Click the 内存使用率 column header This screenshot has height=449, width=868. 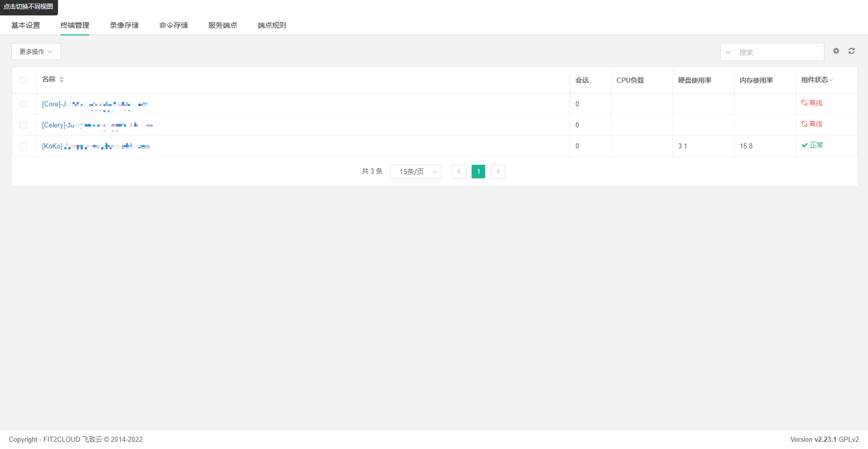coord(756,80)
